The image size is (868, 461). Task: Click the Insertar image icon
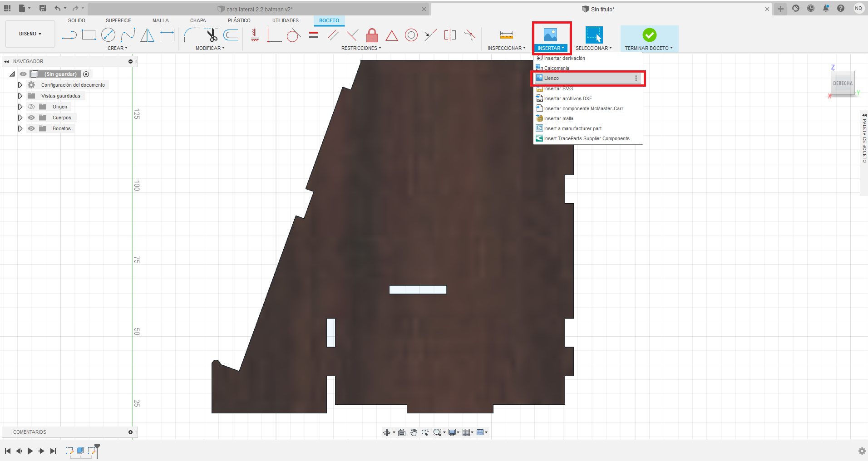point(550,35)
